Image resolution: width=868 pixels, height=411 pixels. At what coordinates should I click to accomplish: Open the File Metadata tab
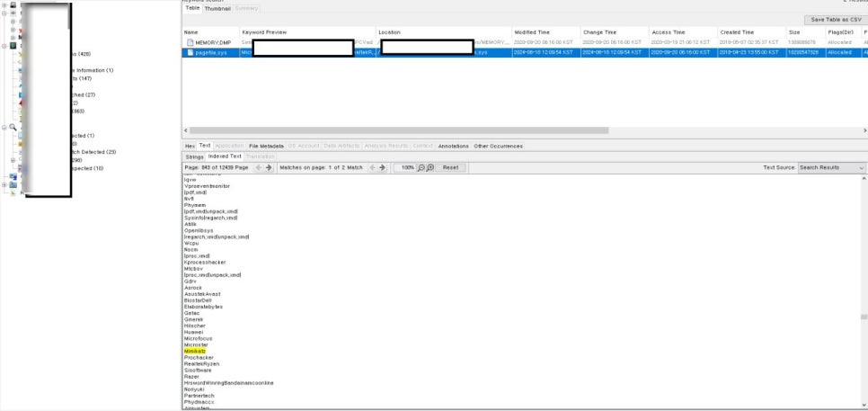(x=266, y=147)
